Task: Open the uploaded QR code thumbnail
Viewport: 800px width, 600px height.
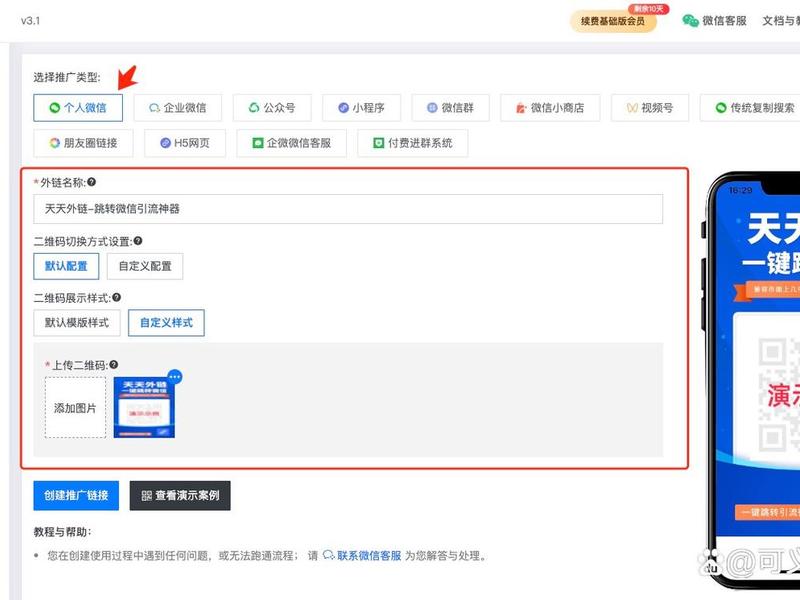Action: tap(144, 408)
